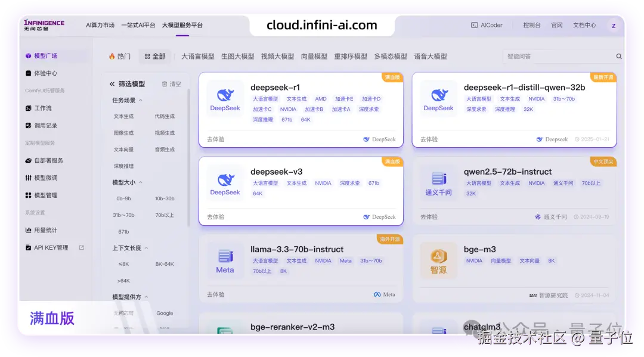This screenshot has width=644, height=357.
Task: Click the Meta logo on the llama-3.3 card
Action: pos(225,261)
